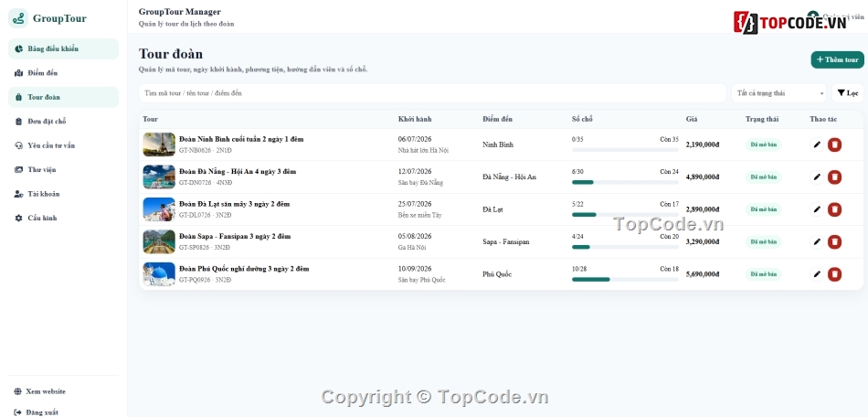Image resolution: width=868 pixels, height=417 pixels.
Task: Focus the tour search input field
Action: tap(432, 93)
